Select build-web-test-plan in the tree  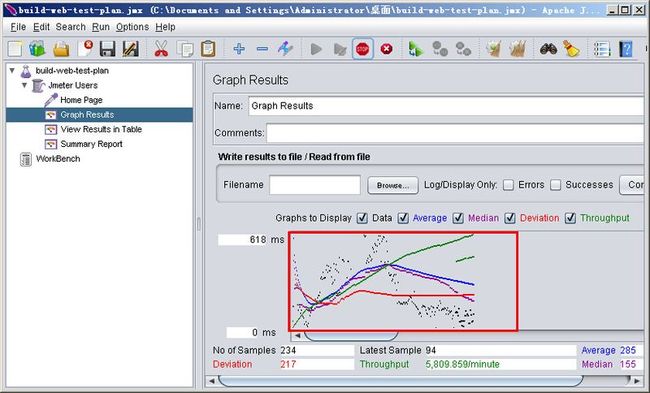[x=72, y=70]
